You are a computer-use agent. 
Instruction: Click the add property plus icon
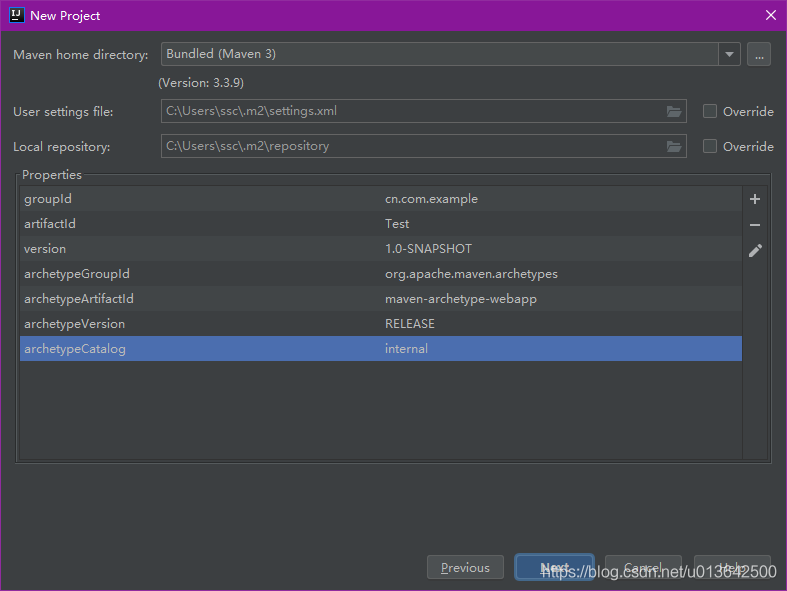point(754,199)
